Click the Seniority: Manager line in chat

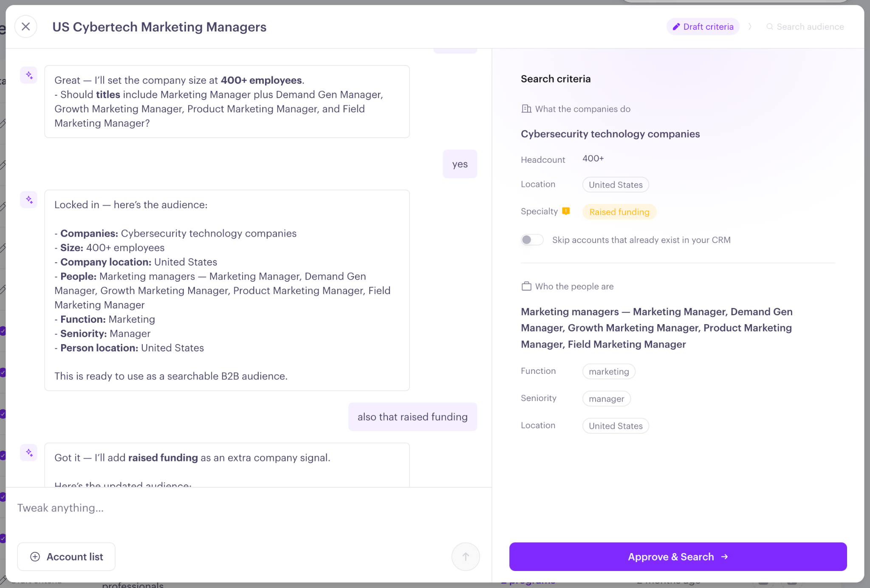(102, 334)
